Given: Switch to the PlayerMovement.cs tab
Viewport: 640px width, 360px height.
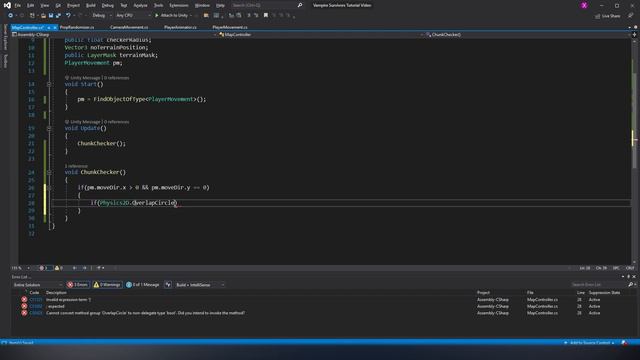Looking at the screenshot, I should click(230, 27).
